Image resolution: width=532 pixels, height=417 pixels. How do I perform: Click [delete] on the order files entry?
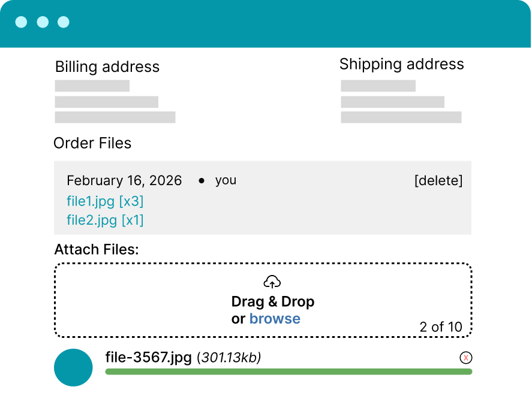click(x=439, y=180)
